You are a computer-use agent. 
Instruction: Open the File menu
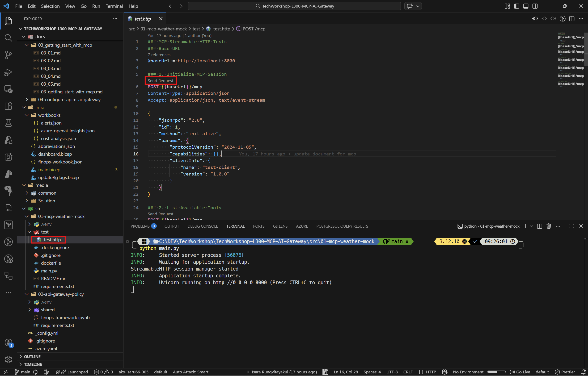[19, 6]
